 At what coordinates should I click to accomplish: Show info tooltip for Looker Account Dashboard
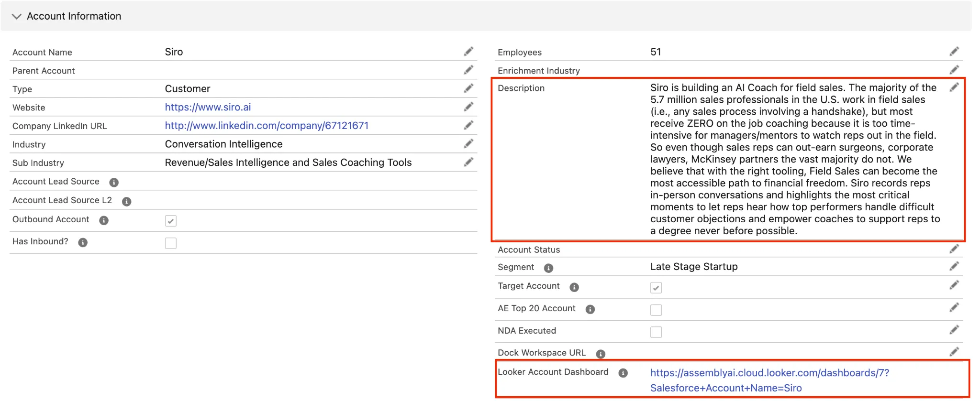[x=623, y=373]
